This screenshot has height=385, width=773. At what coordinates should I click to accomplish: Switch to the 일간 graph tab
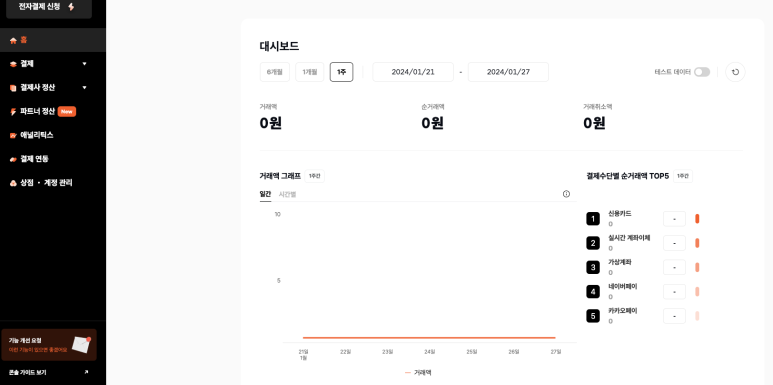click(265, 194)
